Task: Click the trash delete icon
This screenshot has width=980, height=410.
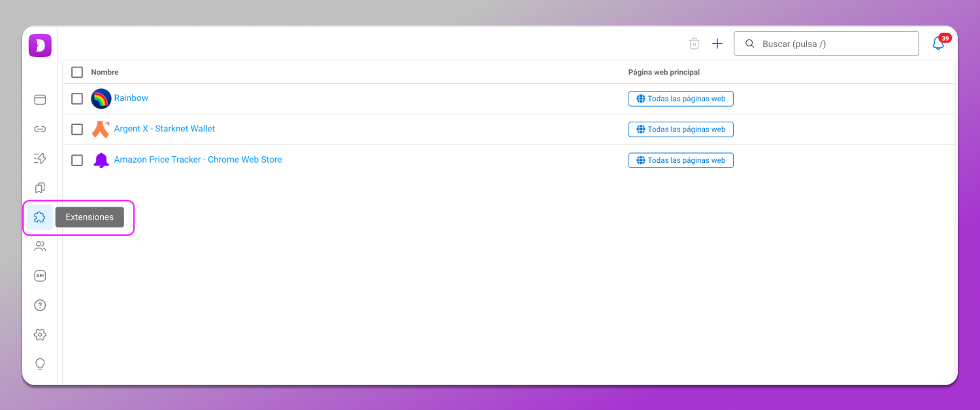Action: (x=694, y=44)
